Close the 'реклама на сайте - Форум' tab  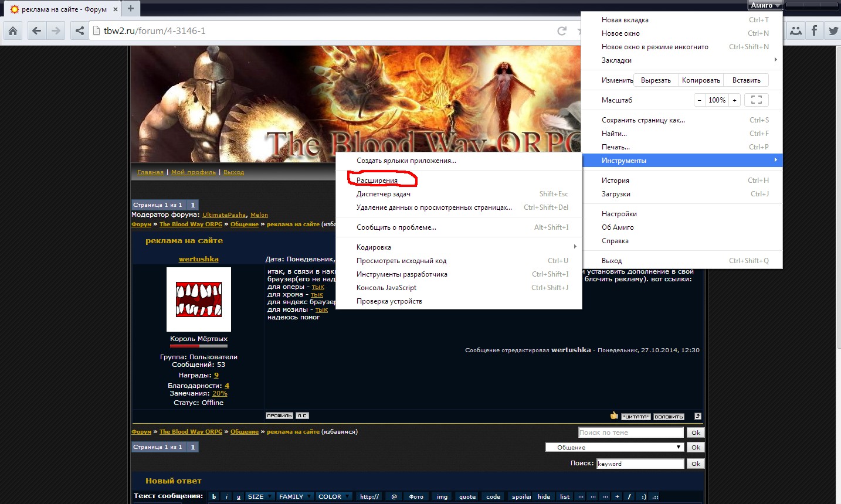click(x=116, y=9)
